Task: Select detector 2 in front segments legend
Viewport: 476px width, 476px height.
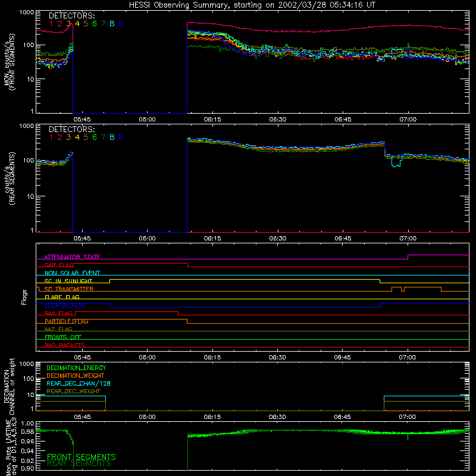Action: 60,24
